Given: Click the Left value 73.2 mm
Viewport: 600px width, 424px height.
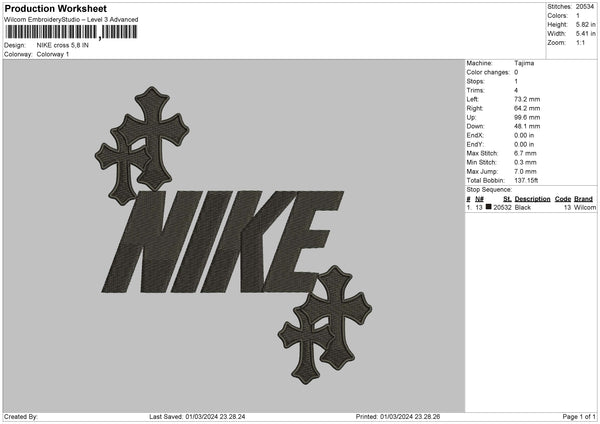Looking at the screenshot, I should pyautogui.click(x=527, y=99).
